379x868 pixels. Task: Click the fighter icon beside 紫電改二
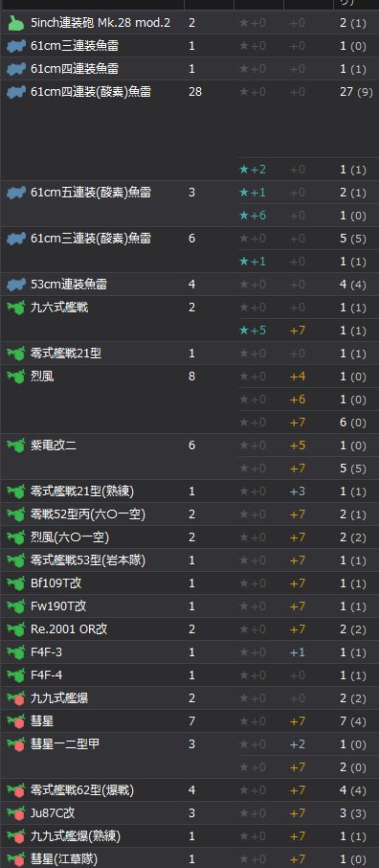point(16,445)
